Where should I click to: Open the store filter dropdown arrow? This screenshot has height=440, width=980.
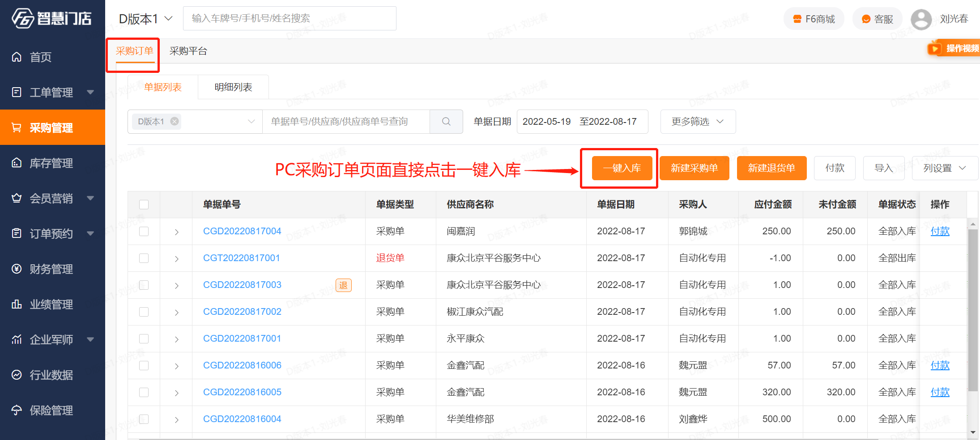pos(251,122)
